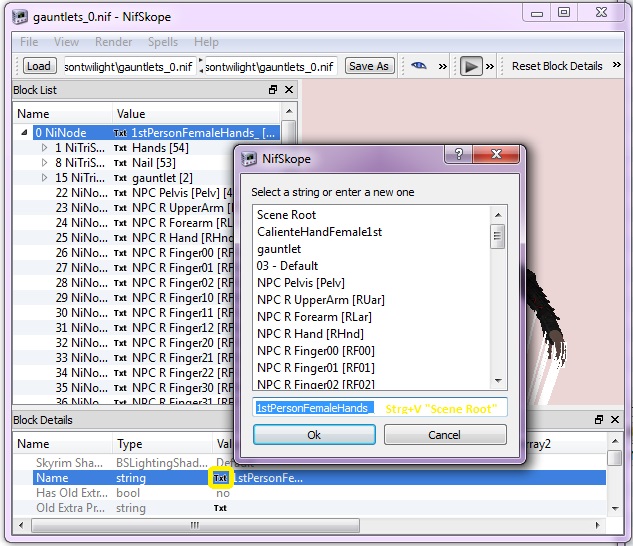
Task: Open the Render menu
Action: coord(113,42)
